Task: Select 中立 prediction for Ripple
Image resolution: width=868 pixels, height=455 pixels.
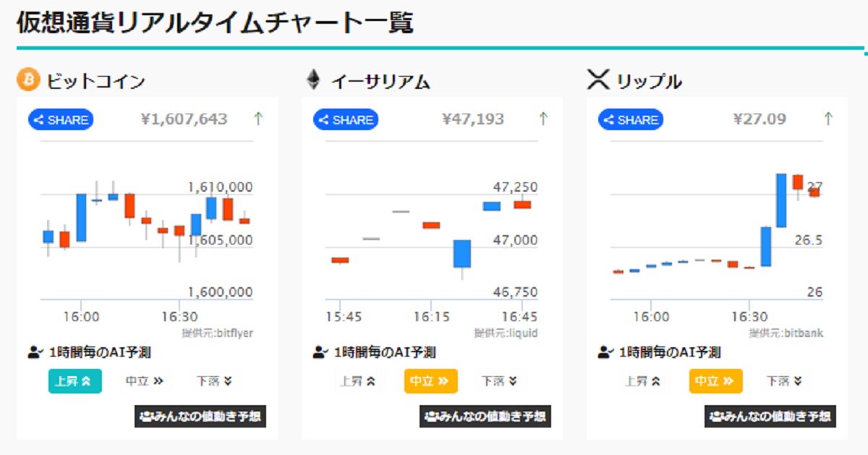Action: 715,381
